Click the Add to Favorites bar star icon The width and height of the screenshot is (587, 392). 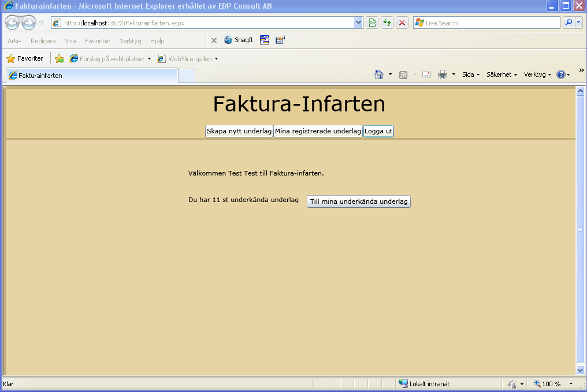click(59, 59)
